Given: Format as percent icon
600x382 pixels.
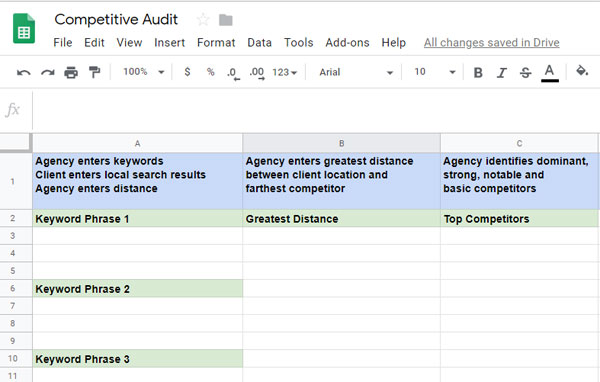Looking at the screenshot, I should point(210,72).
